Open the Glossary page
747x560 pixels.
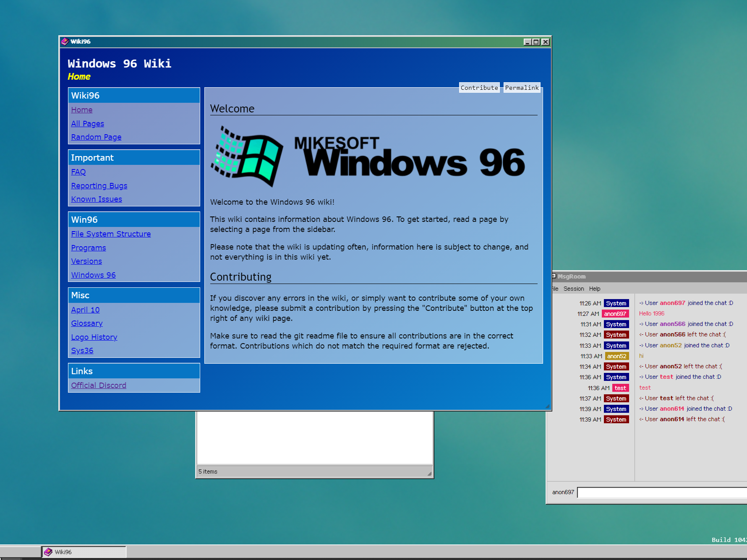(x=87, y=323)
